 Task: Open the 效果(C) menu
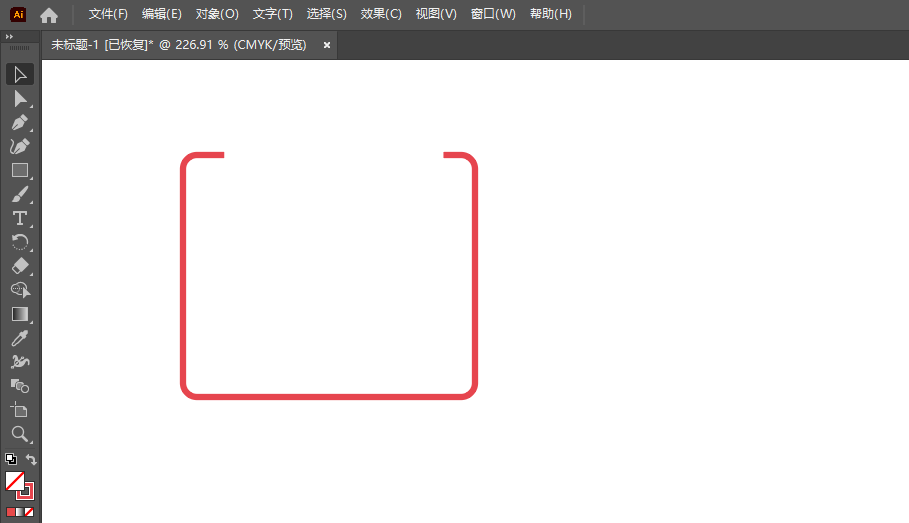(381, 14)
